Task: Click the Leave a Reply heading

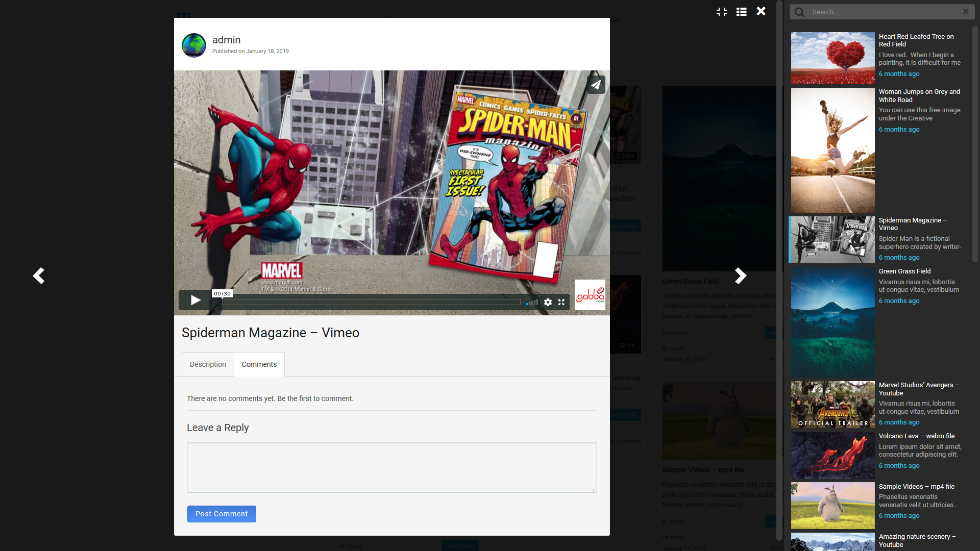Action: point(217,428)
